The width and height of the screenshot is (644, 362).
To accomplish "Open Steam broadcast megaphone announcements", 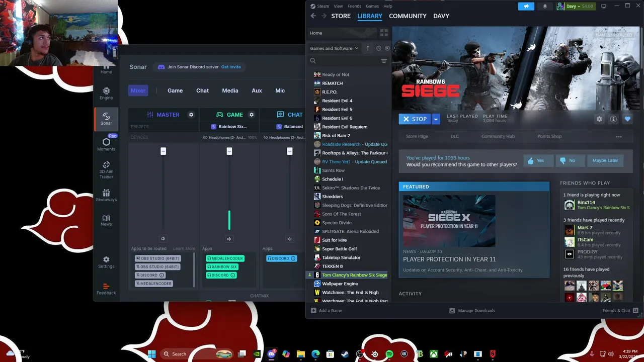I will (x=526, y=6).
